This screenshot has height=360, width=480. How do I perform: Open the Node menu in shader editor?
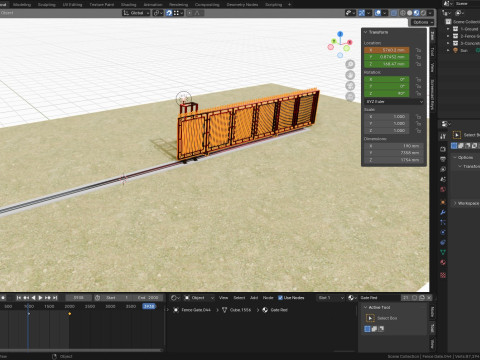click(268, 298)
